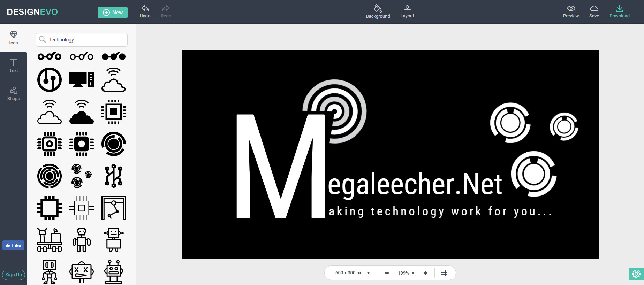Pick the circular circuit node icon
This screenshot has height=285, width=644.
click(50, 80)
